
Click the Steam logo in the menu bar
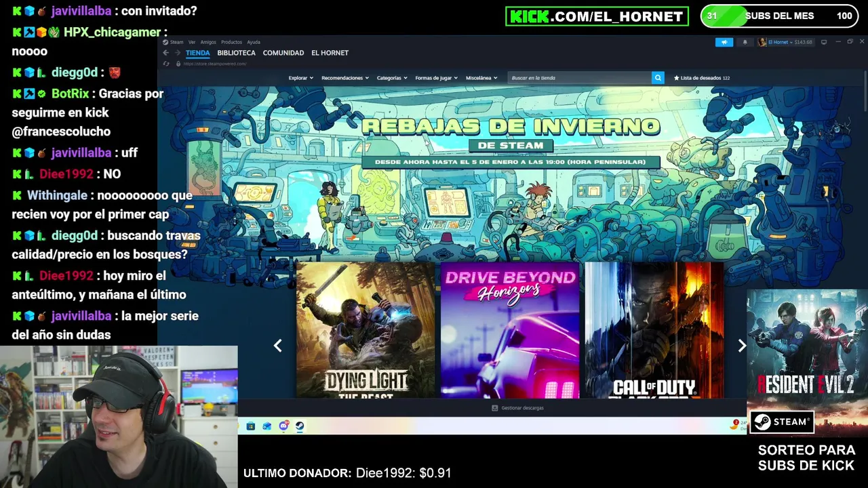[165, 42]
